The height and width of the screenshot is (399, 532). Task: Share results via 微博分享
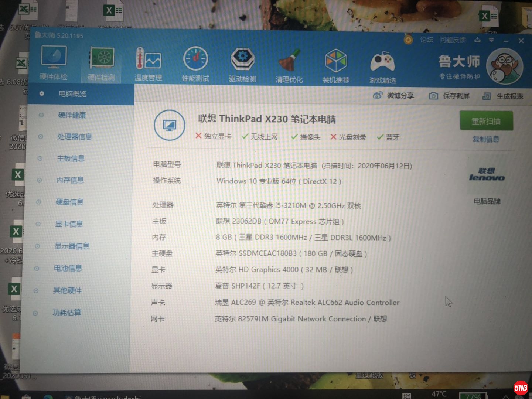coord(394,96)
